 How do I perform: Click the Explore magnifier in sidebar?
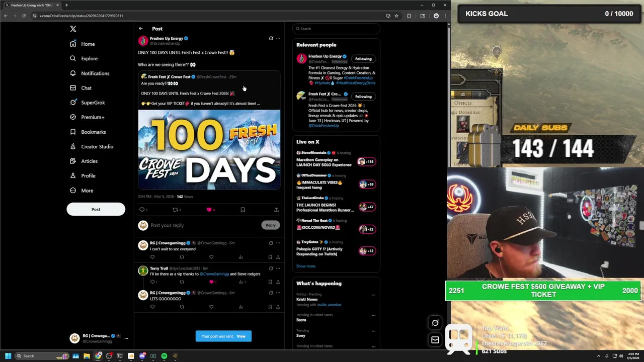tap(73, 58)
